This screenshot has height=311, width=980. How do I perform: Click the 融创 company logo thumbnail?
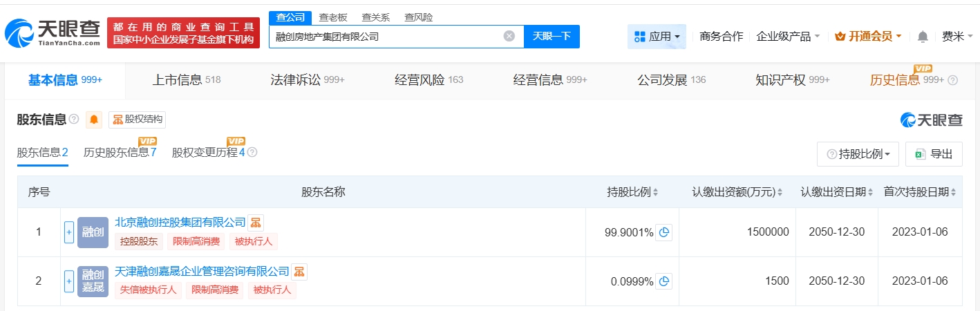93,232
